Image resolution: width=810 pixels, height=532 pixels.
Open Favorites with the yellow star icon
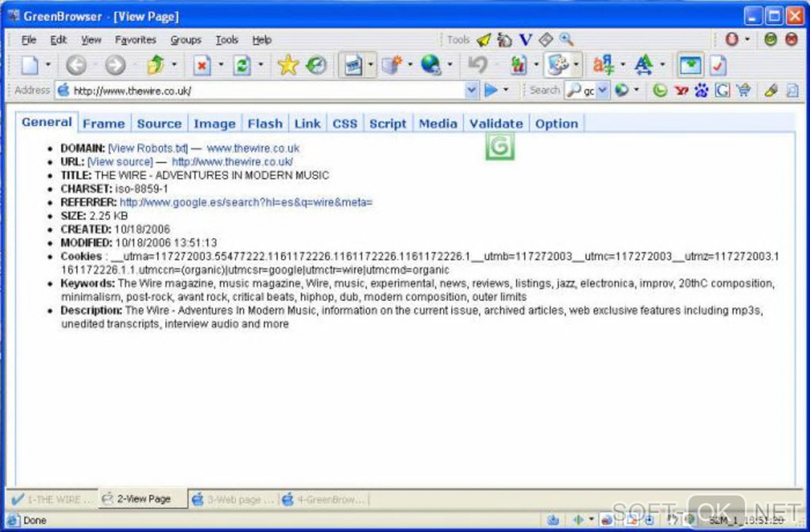coord(287,65)
